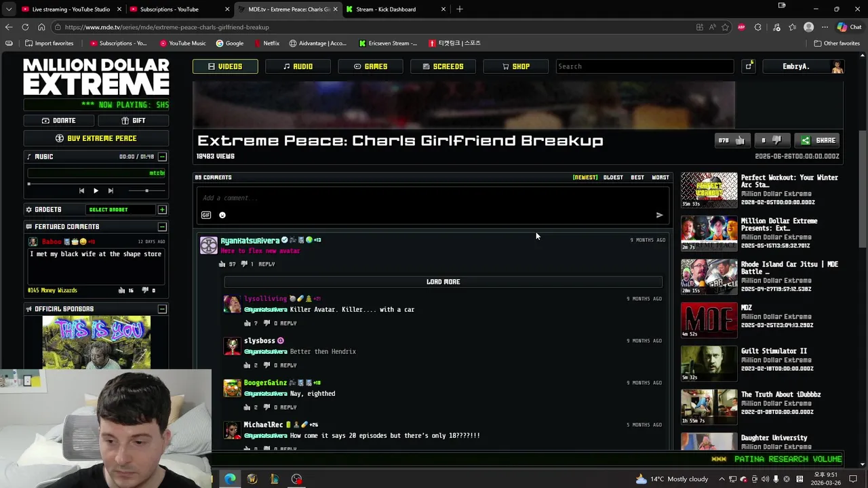The width and height of the screenshot is (868, 488).
Task: Click the Million Dollar Extreme logo
Action: tap(96, 77)
